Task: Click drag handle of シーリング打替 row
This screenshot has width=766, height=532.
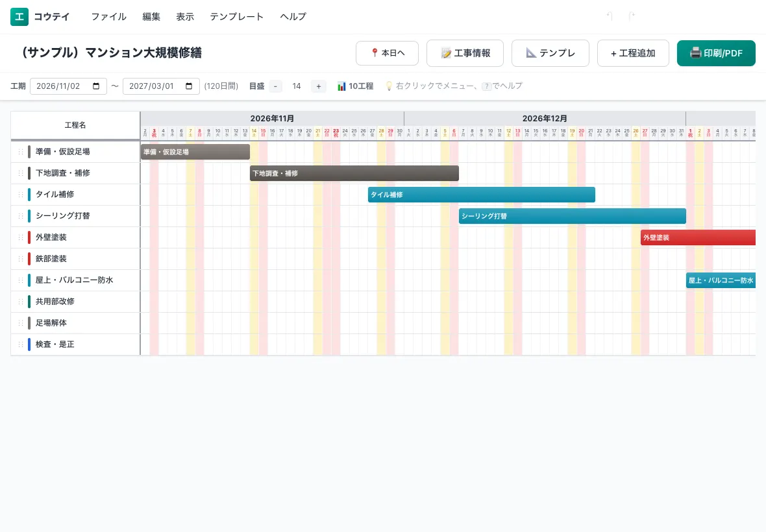Action: 21,216
